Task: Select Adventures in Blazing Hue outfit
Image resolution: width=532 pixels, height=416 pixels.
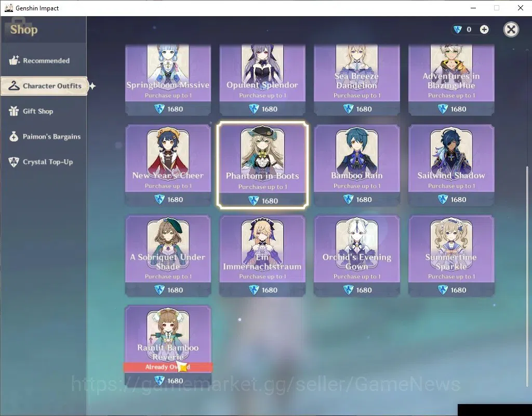Action: (x=451, y=80)
